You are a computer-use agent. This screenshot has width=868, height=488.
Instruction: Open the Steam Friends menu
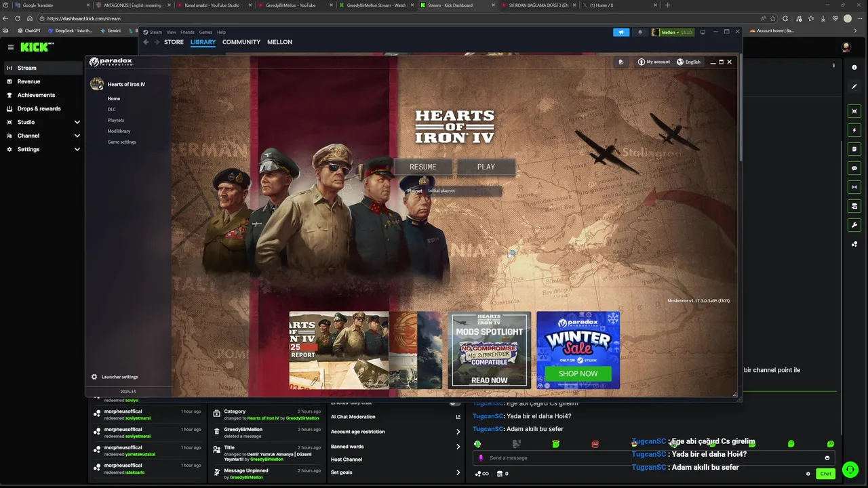[187, 32]
